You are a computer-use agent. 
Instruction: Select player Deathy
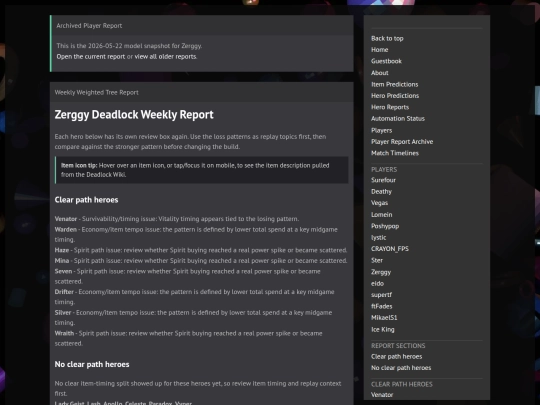(x=381, y=192)
